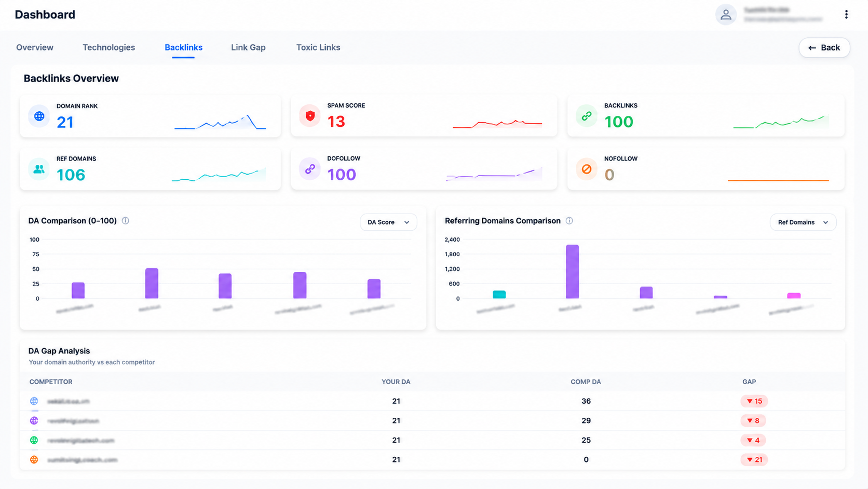Click the Backlinks card value 100
The image size is (868, 489).
coord(619,122)
